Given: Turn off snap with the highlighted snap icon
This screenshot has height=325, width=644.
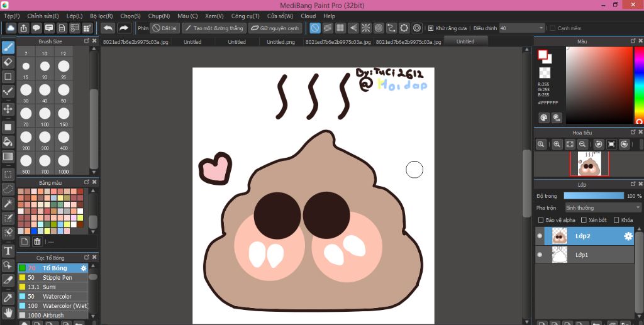Looking at the screenshot, I should (315, 28).
